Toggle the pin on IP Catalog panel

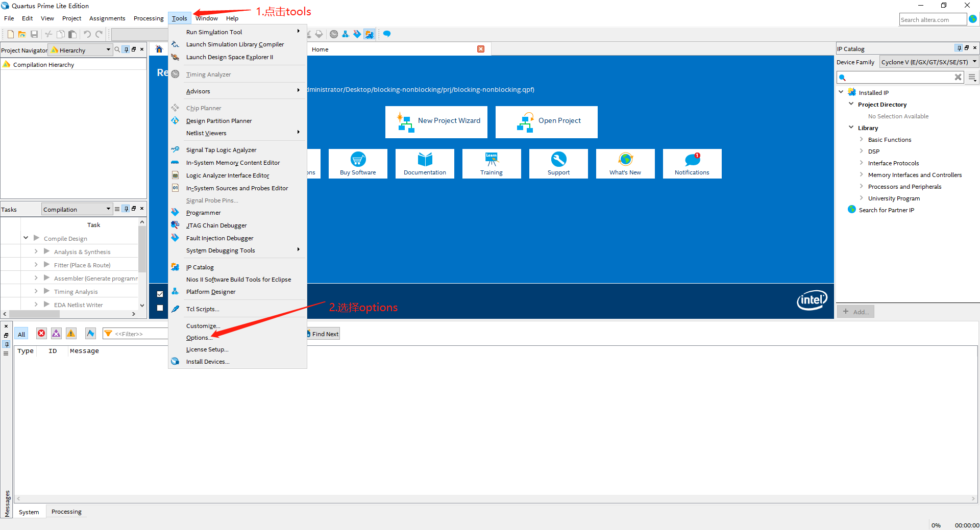(959, 48)
